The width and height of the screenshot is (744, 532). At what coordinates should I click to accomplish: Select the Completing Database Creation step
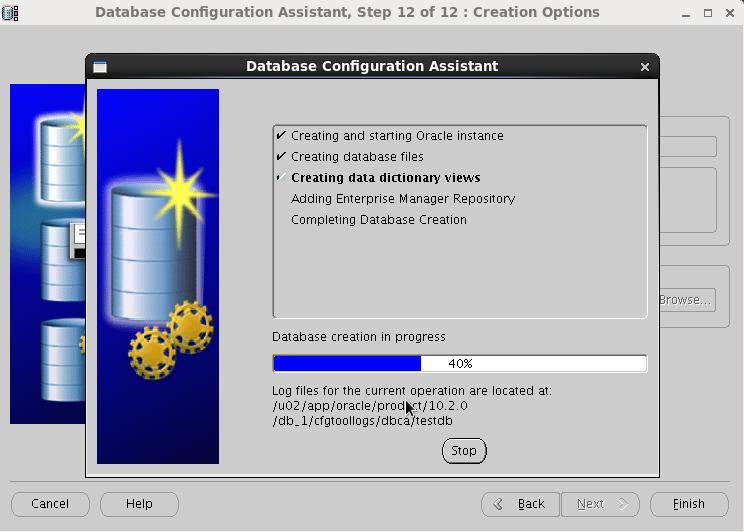pos(378,220)
